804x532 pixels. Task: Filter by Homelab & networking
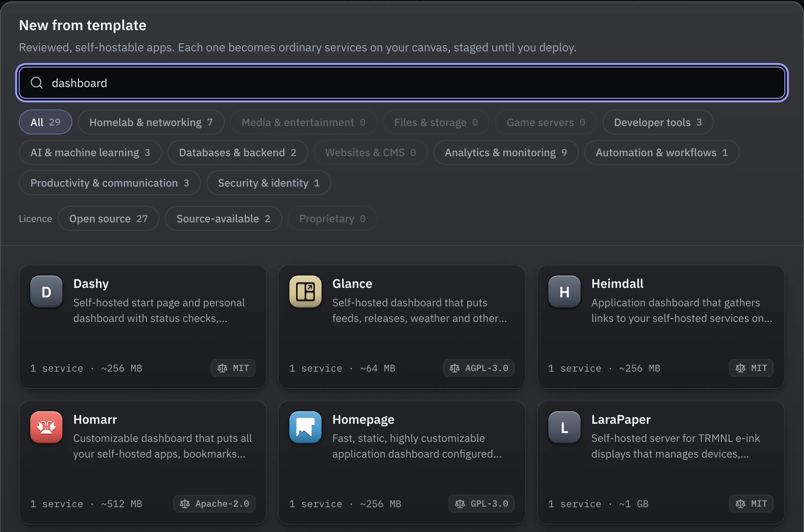pos(151,122)
